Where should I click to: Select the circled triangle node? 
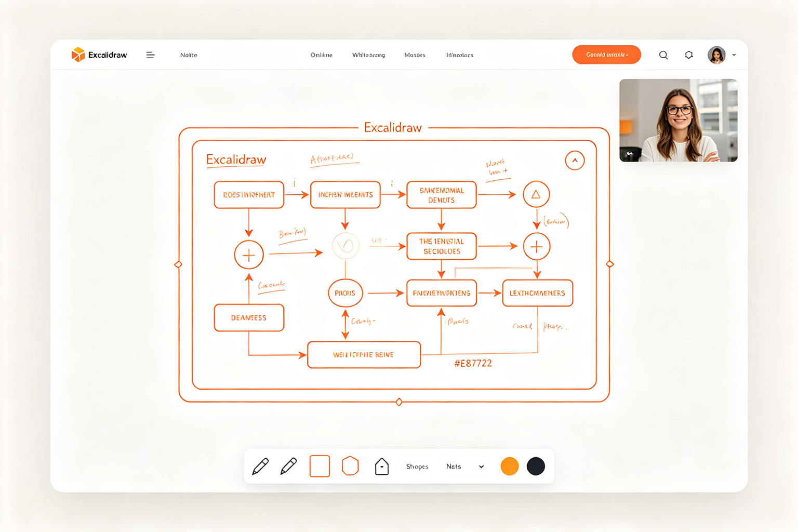tap(536, 194)
